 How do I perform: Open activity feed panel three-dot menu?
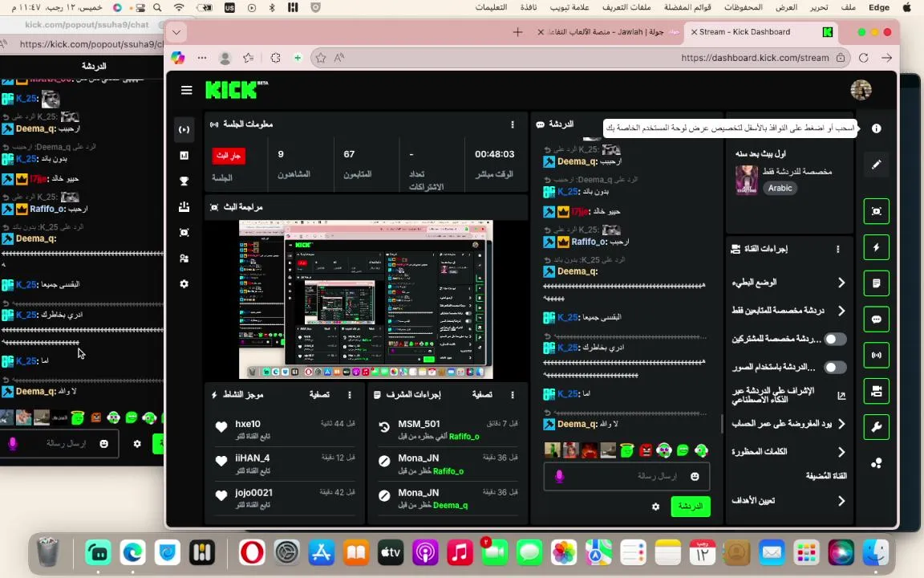pos(350,395)
